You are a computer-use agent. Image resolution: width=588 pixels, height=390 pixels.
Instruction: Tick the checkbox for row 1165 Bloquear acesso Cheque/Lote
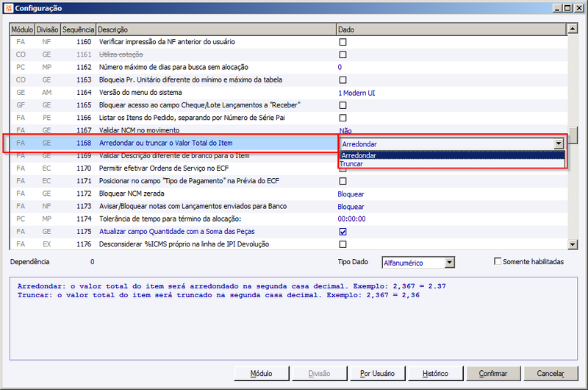(x=343, y=105)
